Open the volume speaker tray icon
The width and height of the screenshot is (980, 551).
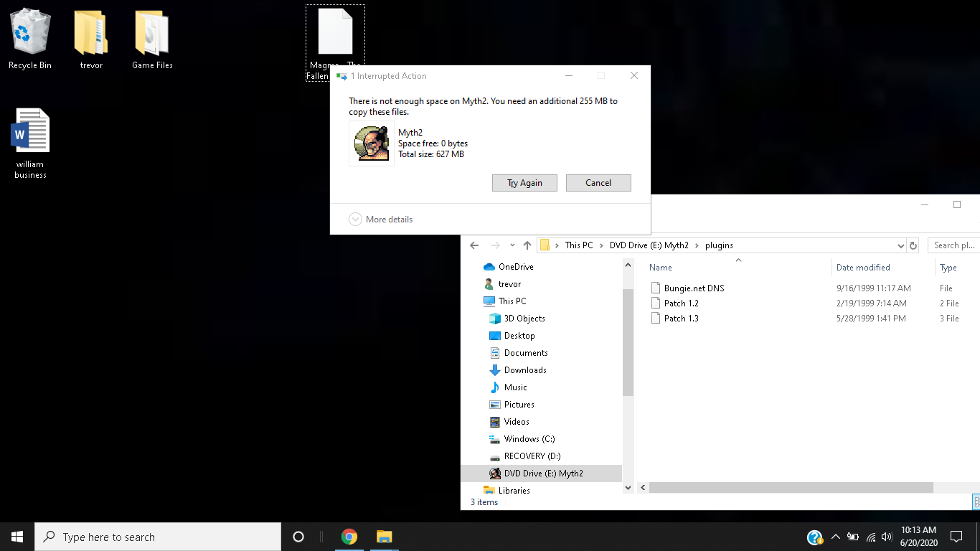point(887,537)
